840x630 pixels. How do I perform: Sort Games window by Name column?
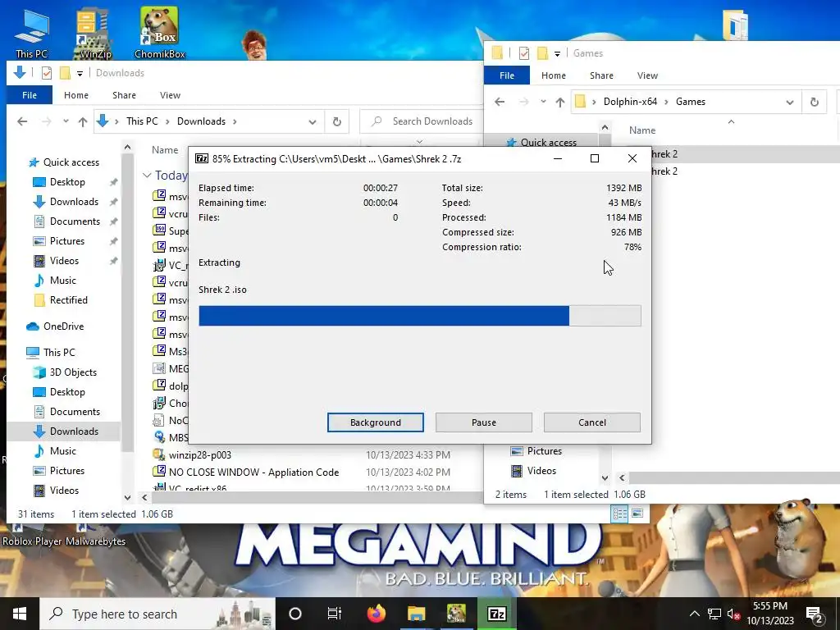(x=642, y=130)
